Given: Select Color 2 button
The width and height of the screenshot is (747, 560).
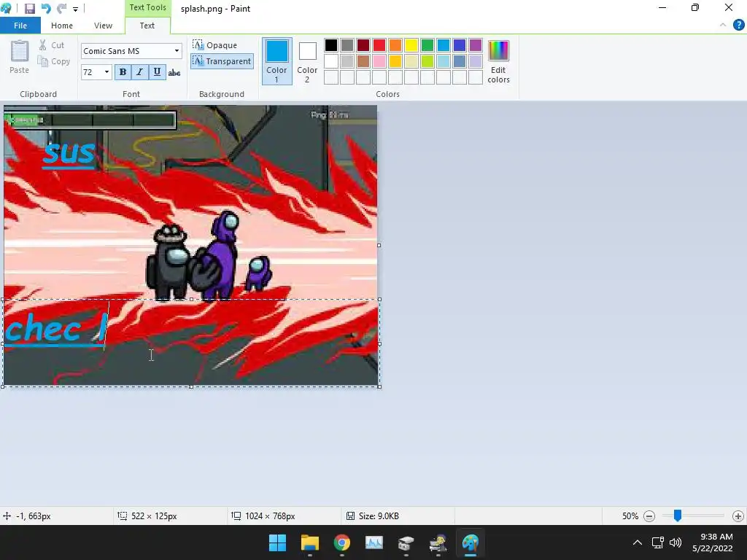Looking at the screenshot, I should pyautogui.click(x=307, y=61).
